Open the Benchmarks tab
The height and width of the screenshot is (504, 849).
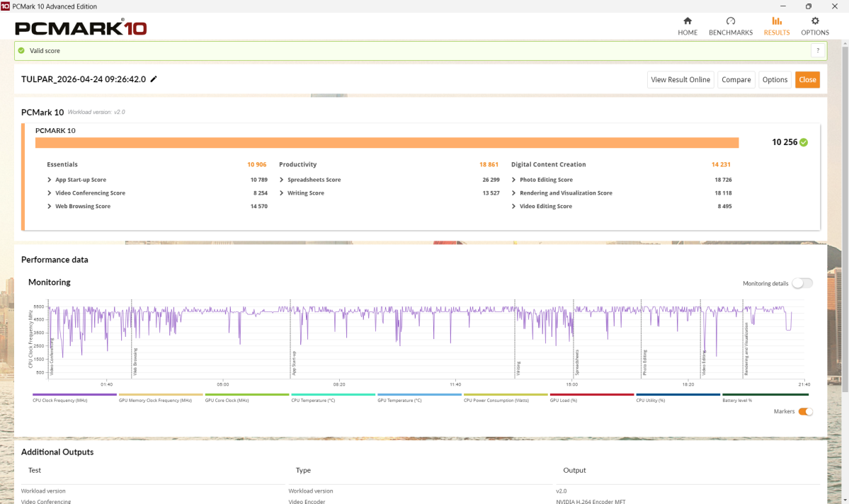click(x=731, y=26)
